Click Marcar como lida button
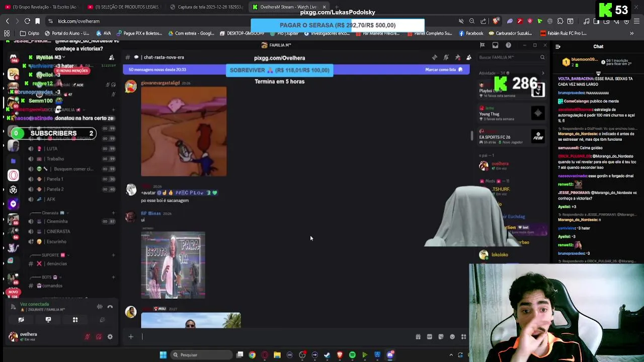 tap(444, 69)
